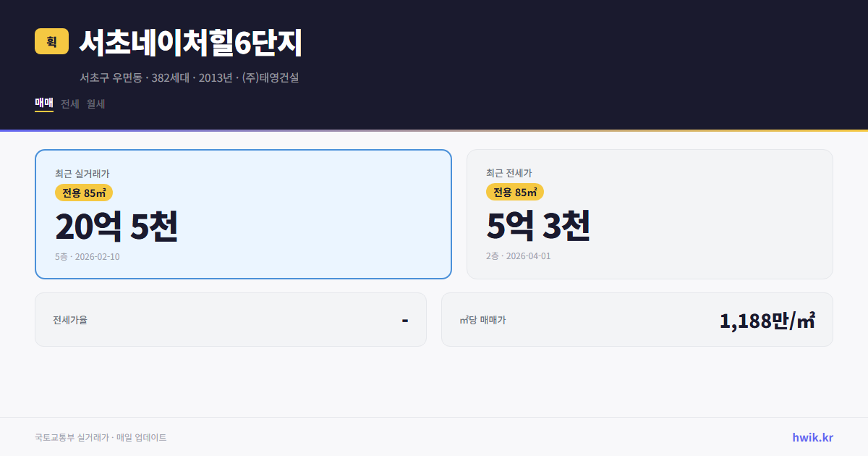Open the 월세 tab
This screenshot has height=456, width=868.
click(x=96, y=104)
